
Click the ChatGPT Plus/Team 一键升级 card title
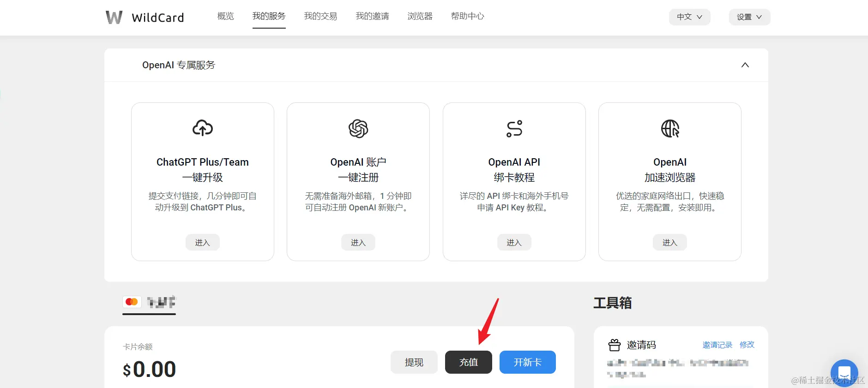[x=203, y=170]
